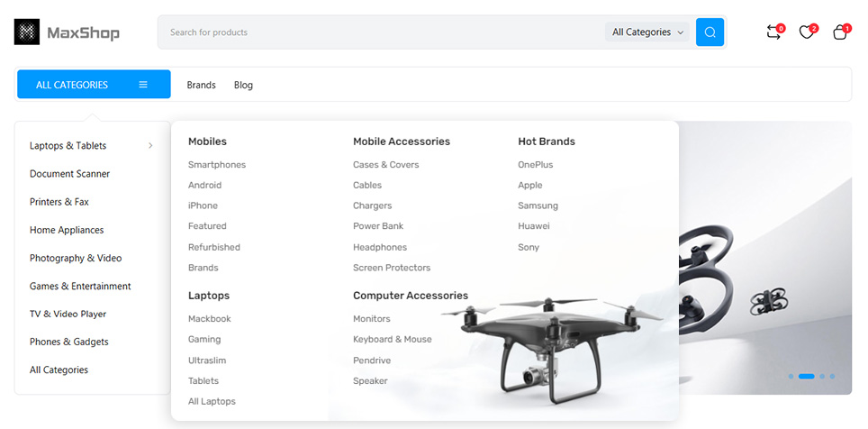Open the wishlist heart icon
868x429 pixels.
(x=807, y=32)
